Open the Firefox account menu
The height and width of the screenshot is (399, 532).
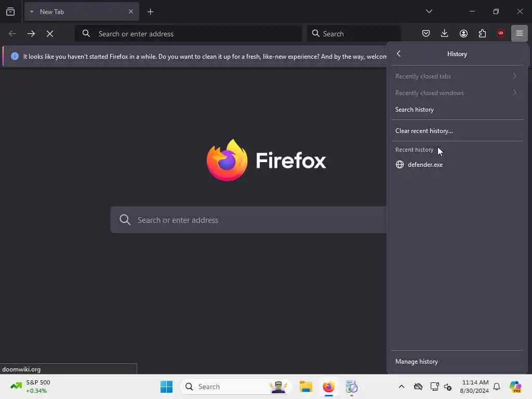click(463, 33)
